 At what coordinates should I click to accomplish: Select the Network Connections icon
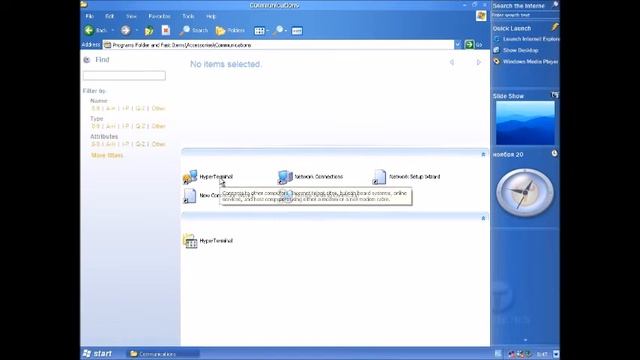point(285,177)
